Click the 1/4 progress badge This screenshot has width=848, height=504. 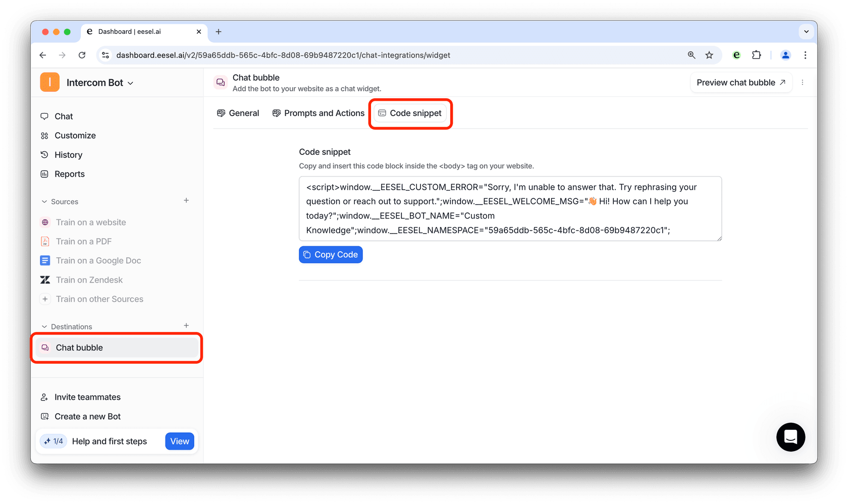pos(54,441)
